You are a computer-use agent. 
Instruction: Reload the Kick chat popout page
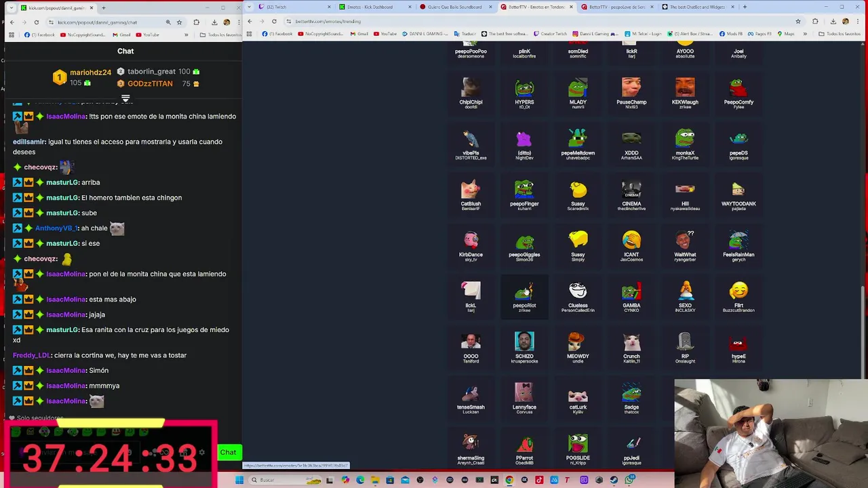coord(36,22)
